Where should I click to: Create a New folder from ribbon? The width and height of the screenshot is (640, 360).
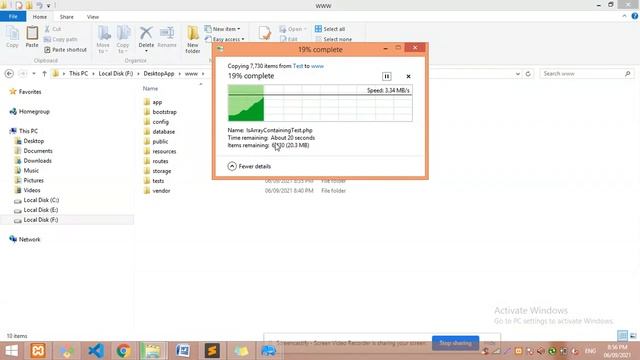tap(193, 39)
